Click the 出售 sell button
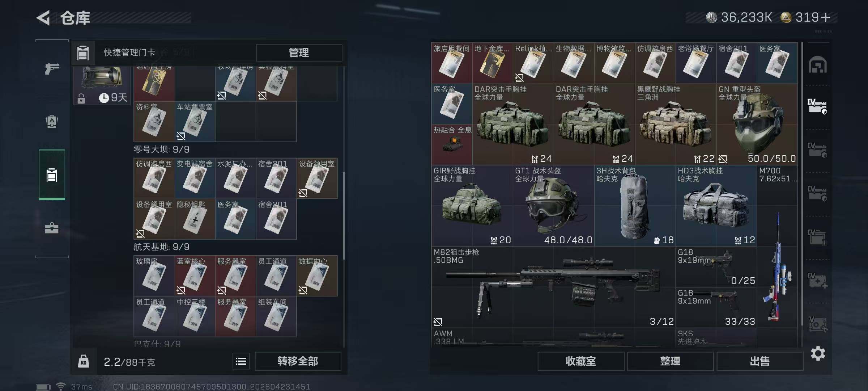This screenshot has height=391, width=868. [x=759, y=361]
